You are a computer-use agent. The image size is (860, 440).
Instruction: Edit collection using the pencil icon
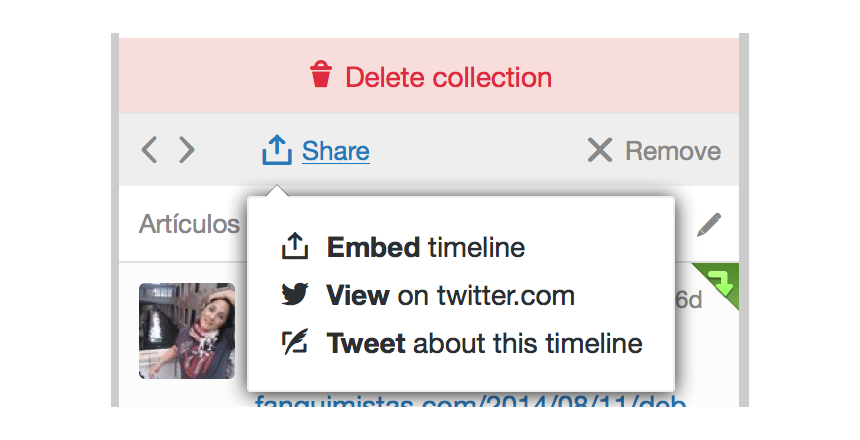tap(709, 224)
